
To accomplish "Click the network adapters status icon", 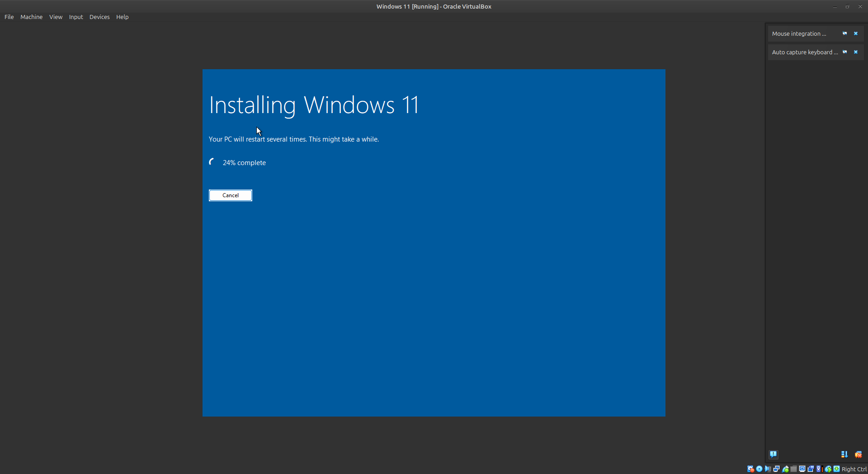I will 776,469.
